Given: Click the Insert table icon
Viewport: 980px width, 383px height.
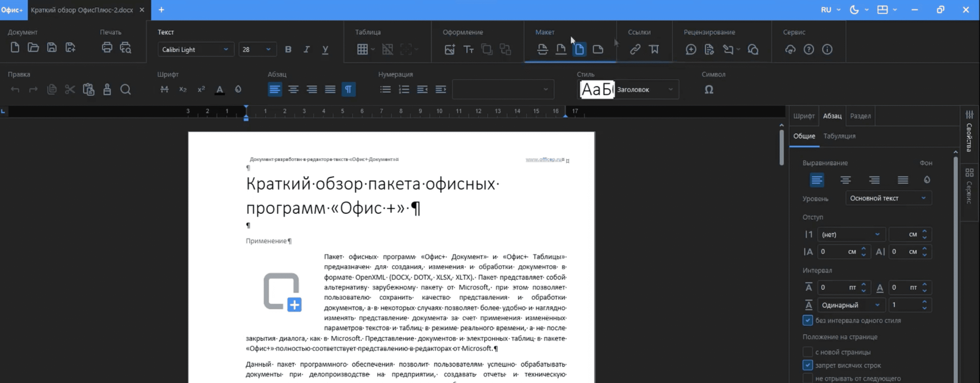Looking at the screenshot, I should [362, 49].
